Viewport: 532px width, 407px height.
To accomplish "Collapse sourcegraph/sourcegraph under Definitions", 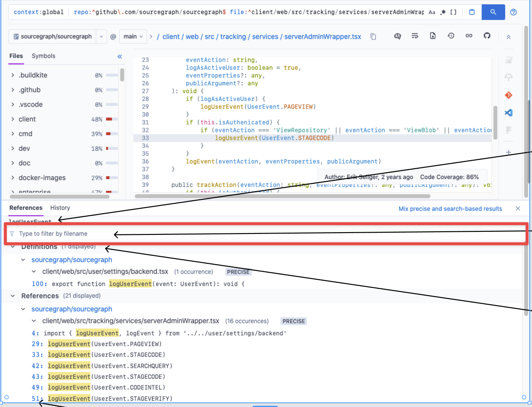I will [x=23, y=260].
